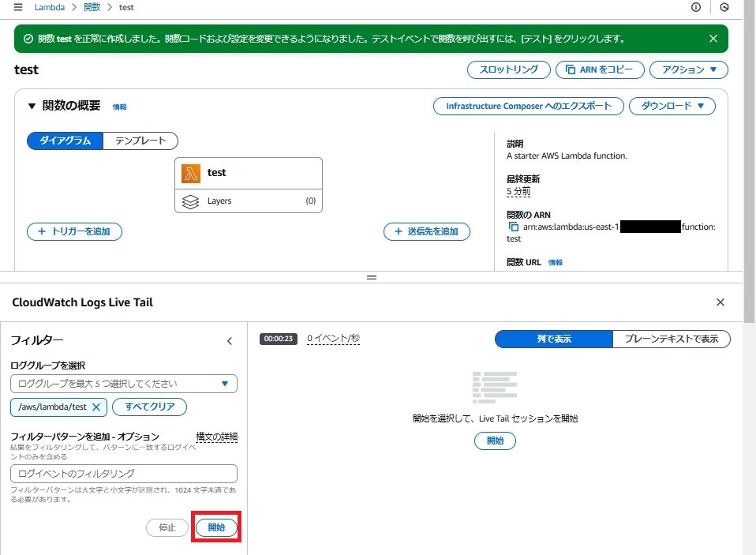
Task: Select the Layers row in diagram
Action: point(249,201)
